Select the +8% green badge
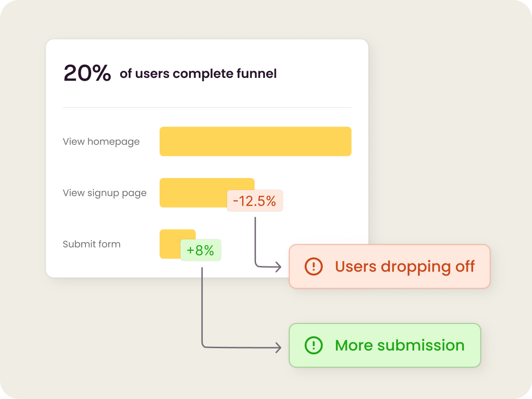This screenshot has width=532, height=399. point(200,250)
